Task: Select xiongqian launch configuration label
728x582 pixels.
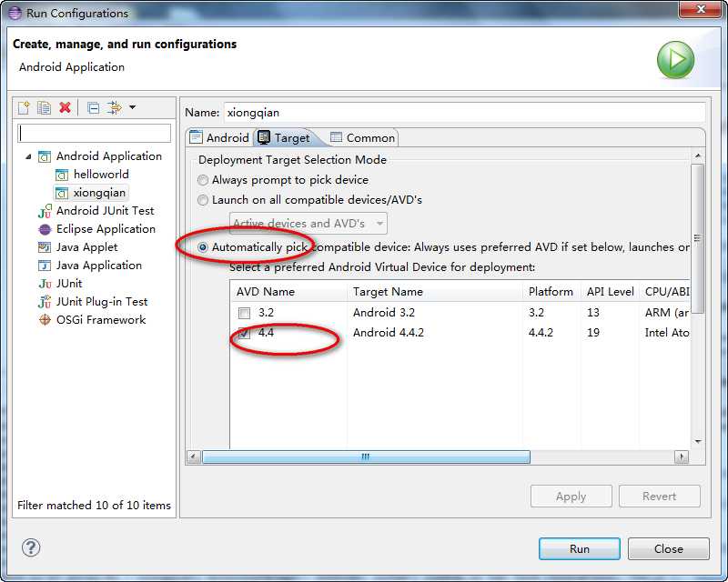Action: click(99, 193)
